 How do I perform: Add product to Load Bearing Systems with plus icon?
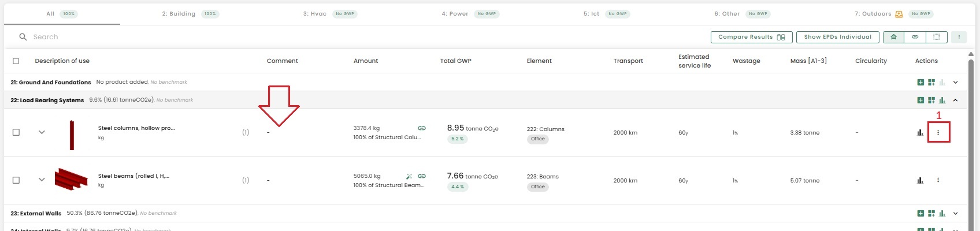tap(920, 100)
